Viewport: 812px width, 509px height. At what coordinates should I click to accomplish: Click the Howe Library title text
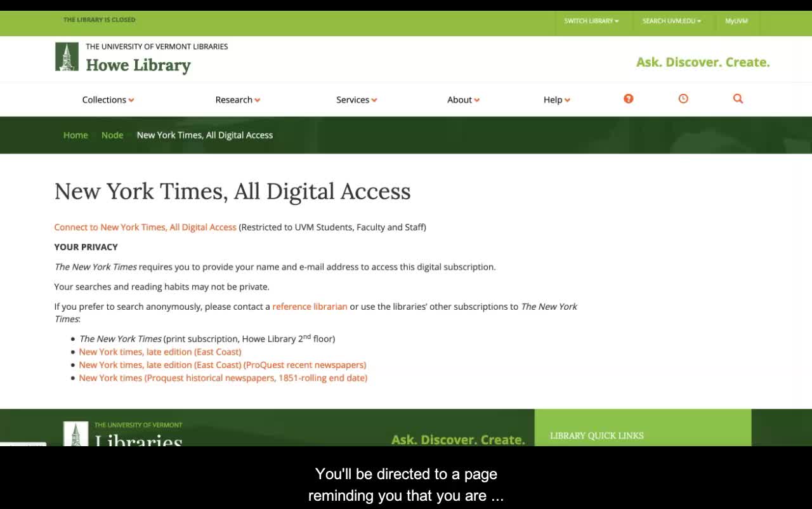click(x=138, y=65)
